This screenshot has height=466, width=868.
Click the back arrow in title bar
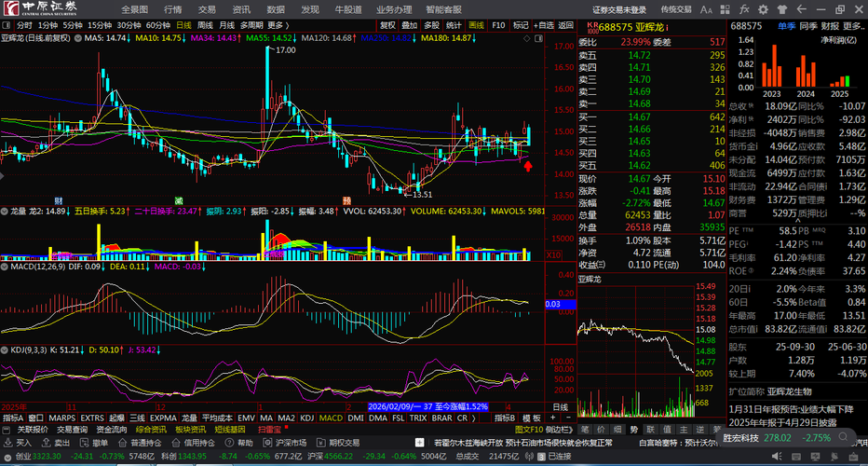[x=801, y=9]
